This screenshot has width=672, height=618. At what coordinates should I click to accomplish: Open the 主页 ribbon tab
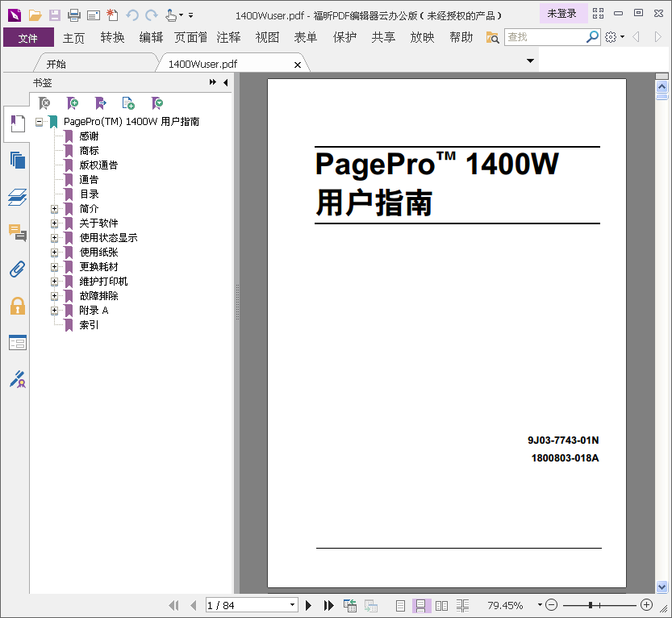coord(73,38)
